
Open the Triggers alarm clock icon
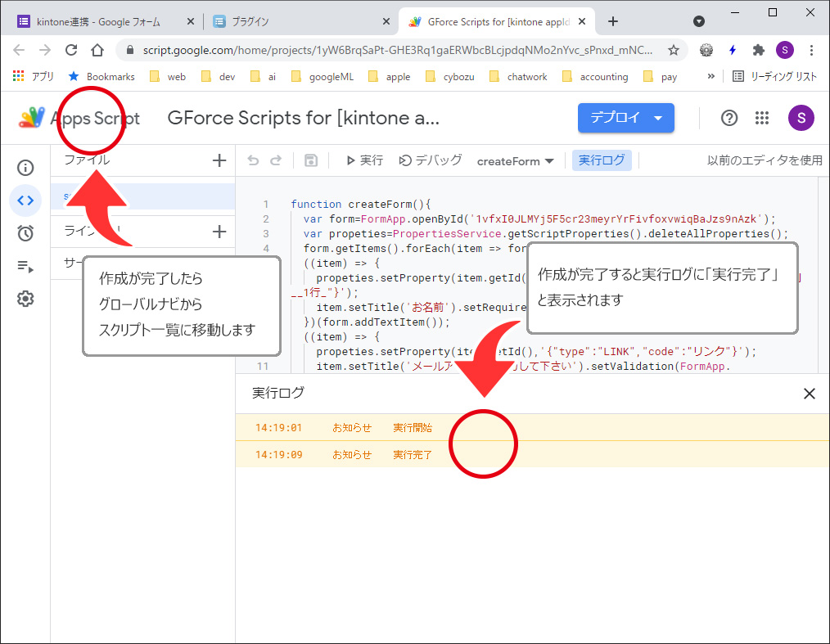point(25,233)
